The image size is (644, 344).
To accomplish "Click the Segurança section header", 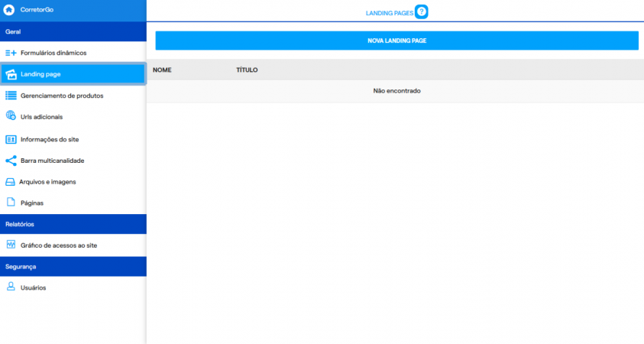I will (x=73, y=267).
